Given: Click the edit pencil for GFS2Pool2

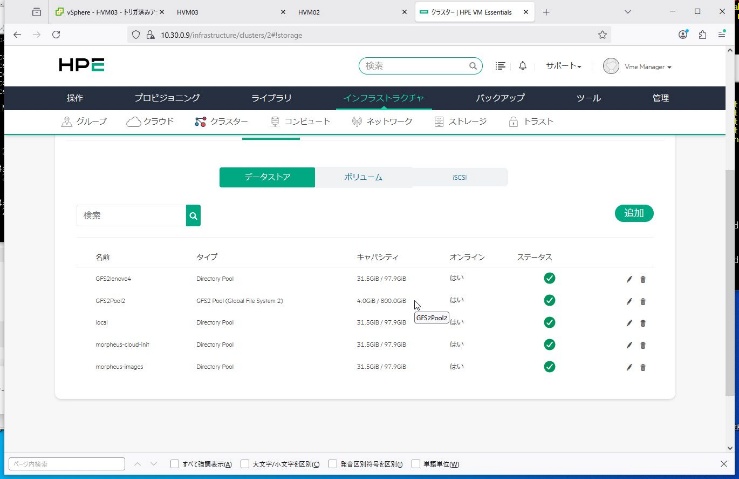Looking at the screenshot, I should coord(629,301).
